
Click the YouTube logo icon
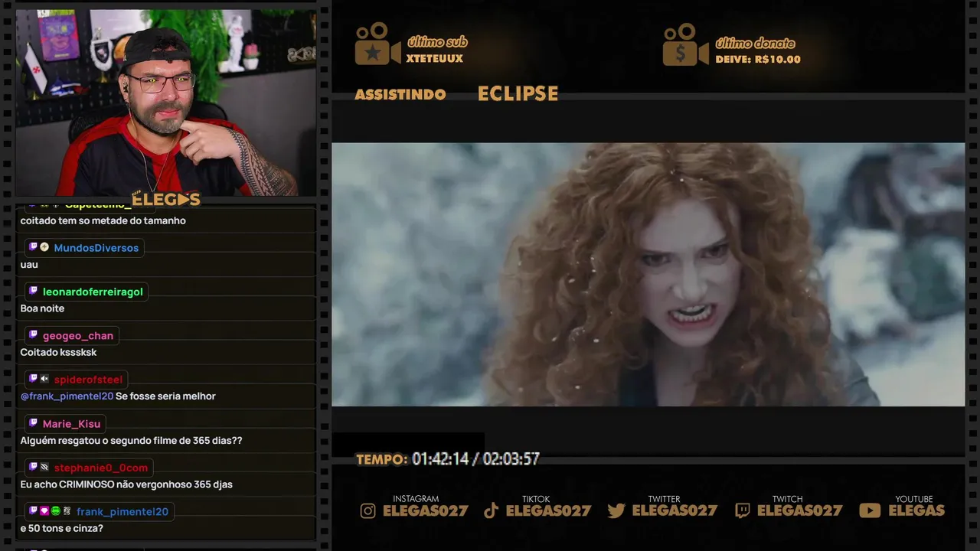point(870,510)
